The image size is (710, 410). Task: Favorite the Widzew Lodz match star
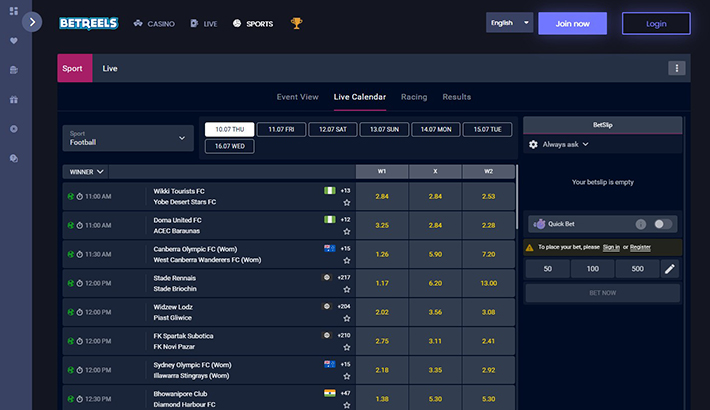click(347, 318)
